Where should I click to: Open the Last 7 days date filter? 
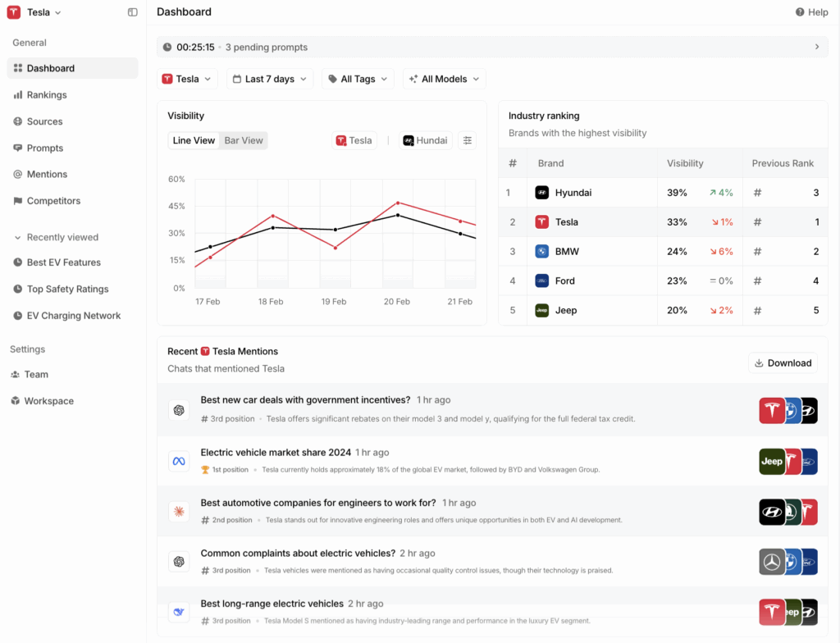point(269,79)
